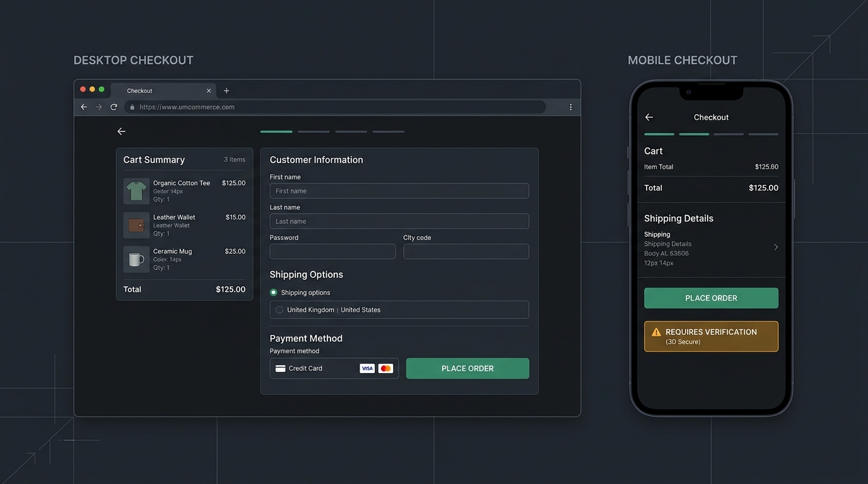
Task: Click the First name input field
Action: point(399,191)
